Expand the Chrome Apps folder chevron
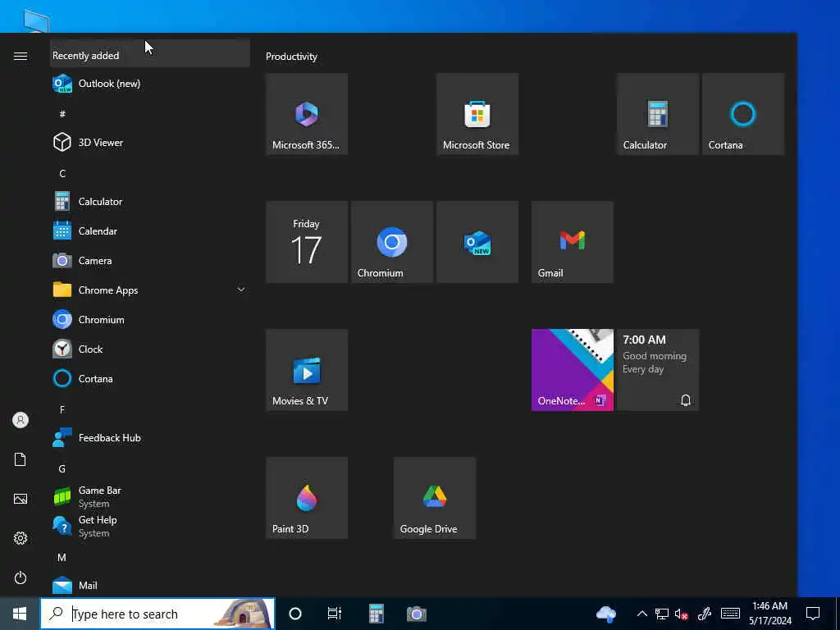This screenshot has width=840, height=630. [x=241, y=290]
